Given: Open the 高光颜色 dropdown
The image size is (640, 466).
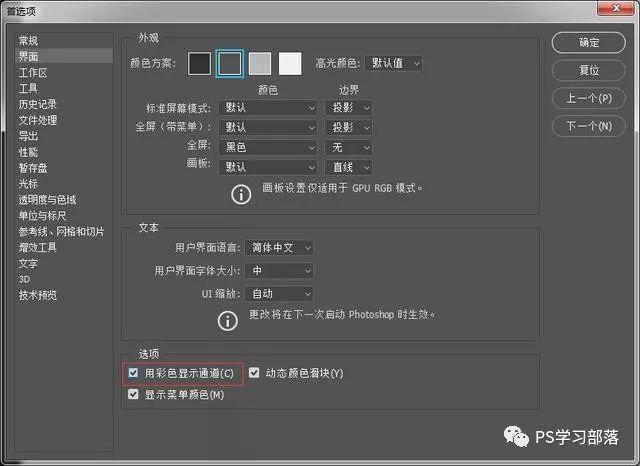Looking at the screenshot, I should pos(394,63).
